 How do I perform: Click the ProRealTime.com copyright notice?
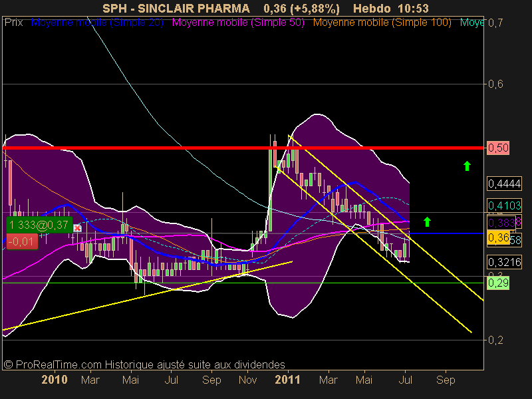click(x=144, y=364)
